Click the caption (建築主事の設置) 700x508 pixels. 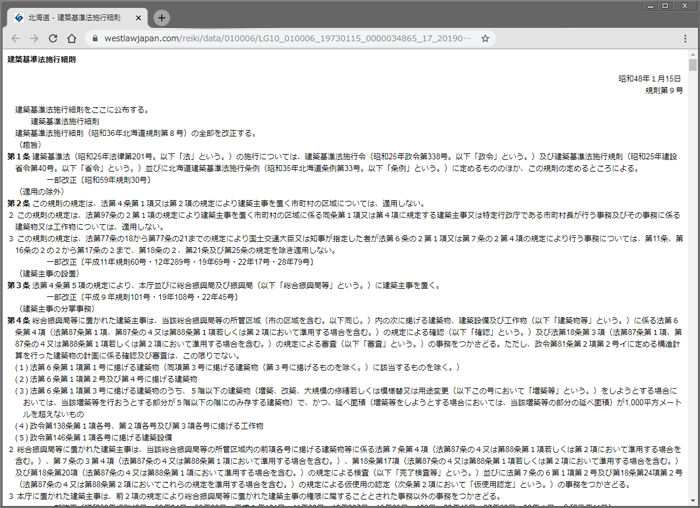click(x=49, y=274)
